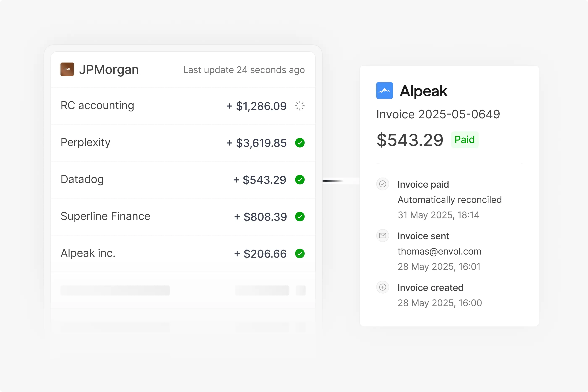Click the Invoice created event title
Screen dimensions: 588x392
[430, 287]
